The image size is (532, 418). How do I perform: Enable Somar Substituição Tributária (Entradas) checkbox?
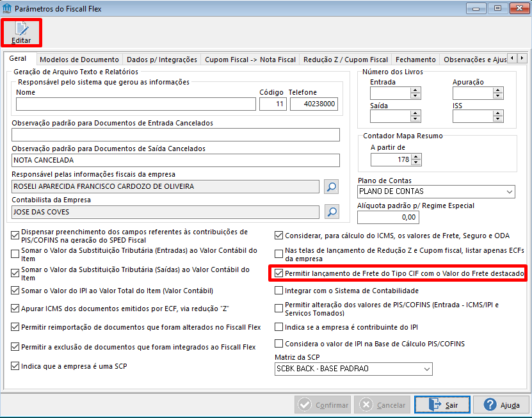[x=15, y=254]
